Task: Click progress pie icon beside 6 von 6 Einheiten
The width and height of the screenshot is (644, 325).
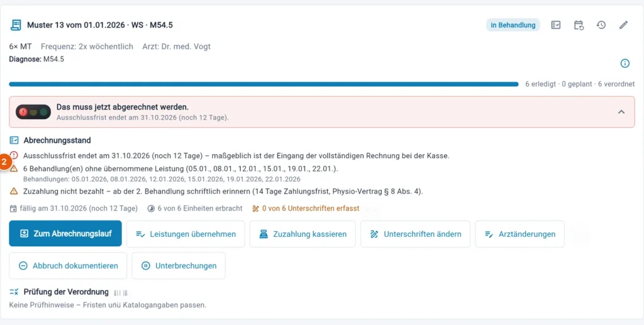Action: click(x=151, y=208)
